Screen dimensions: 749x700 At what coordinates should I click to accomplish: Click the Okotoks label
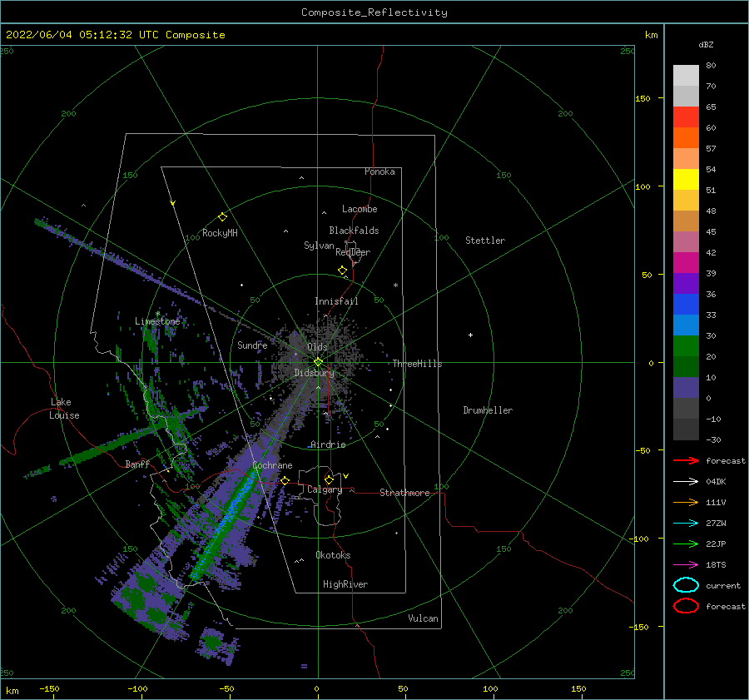(333, 555)
